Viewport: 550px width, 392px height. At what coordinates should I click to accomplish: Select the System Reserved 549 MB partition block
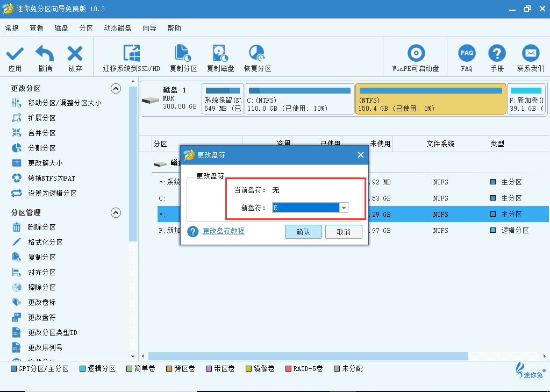(223, 99)
